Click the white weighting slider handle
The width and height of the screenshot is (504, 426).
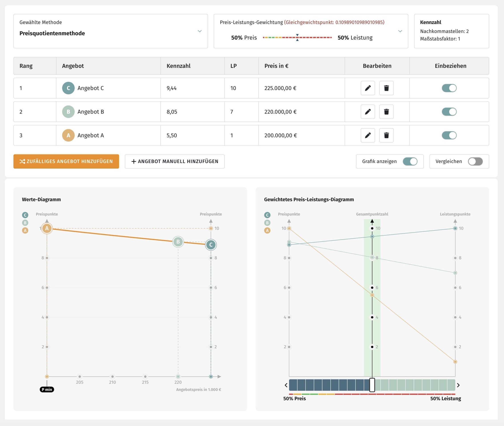(x=372, y=385)
